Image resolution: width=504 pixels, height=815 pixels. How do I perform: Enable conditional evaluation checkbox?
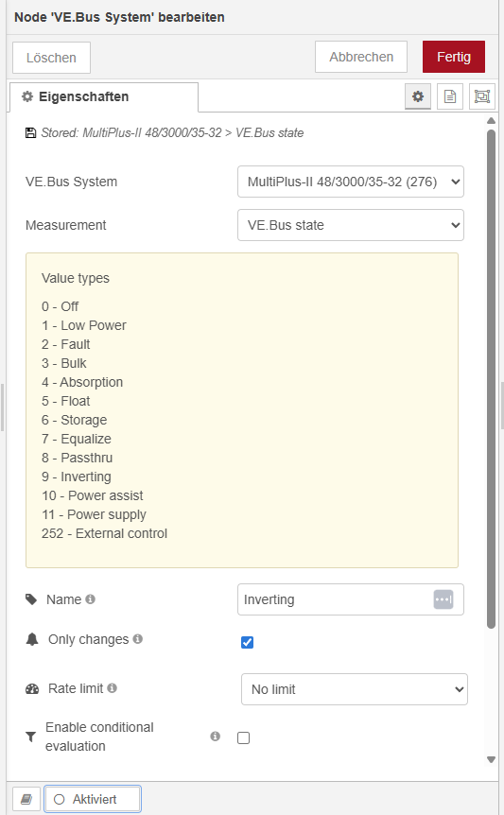tap(243, 737)
